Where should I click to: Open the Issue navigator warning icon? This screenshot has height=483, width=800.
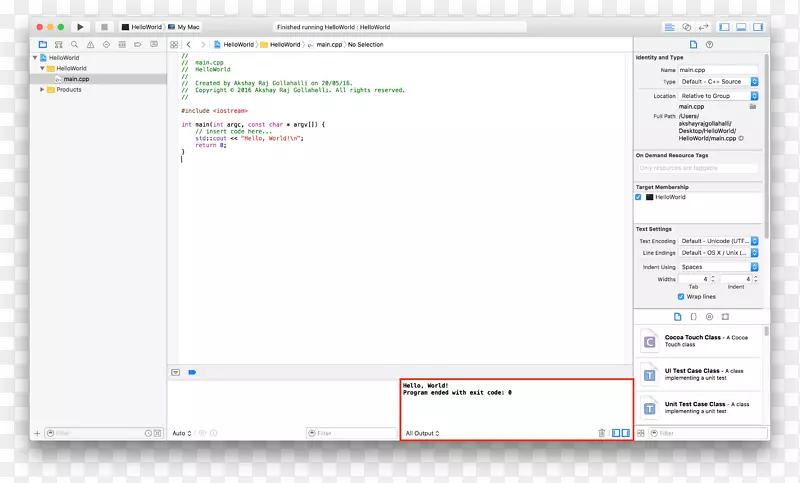90,45
